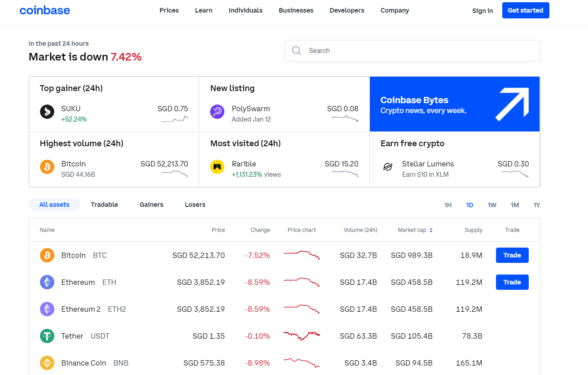Switch timeframe to 1D
The image size is (588, 375).
tap(470, 205)
